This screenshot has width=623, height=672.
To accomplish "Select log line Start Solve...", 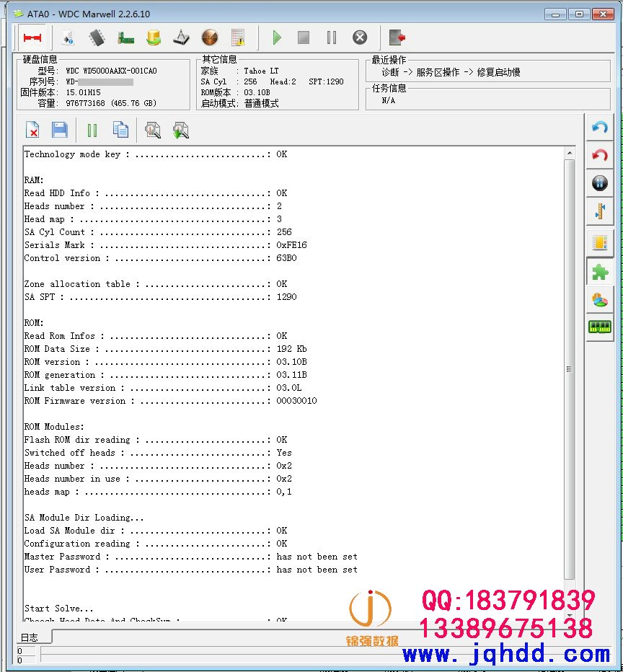I will click(x=58, y=608).
